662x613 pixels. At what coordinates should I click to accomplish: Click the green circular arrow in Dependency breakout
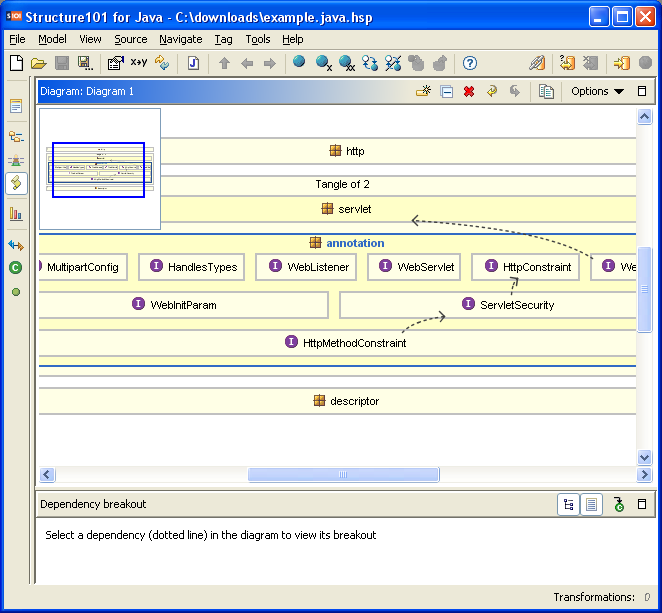(619, 505)
